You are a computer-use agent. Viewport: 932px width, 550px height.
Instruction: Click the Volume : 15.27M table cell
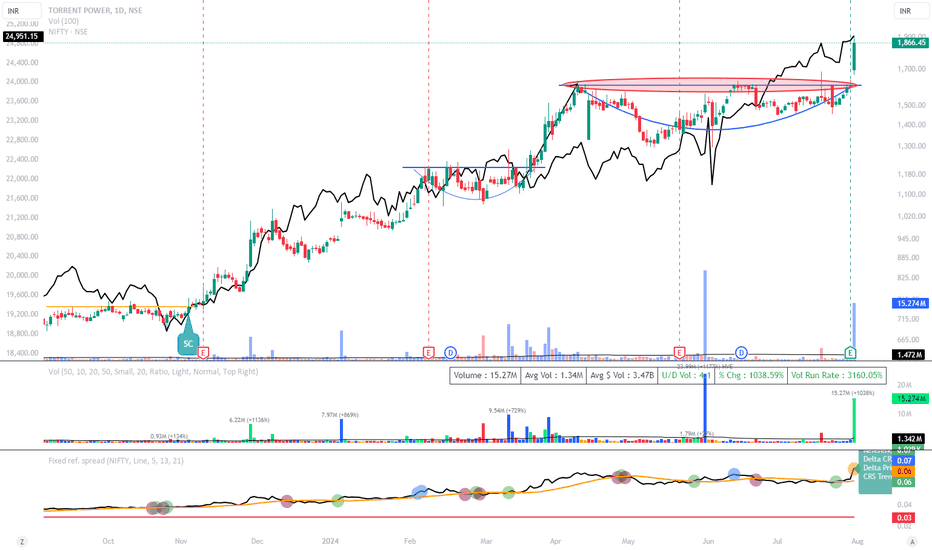click(x=485, y=375)
